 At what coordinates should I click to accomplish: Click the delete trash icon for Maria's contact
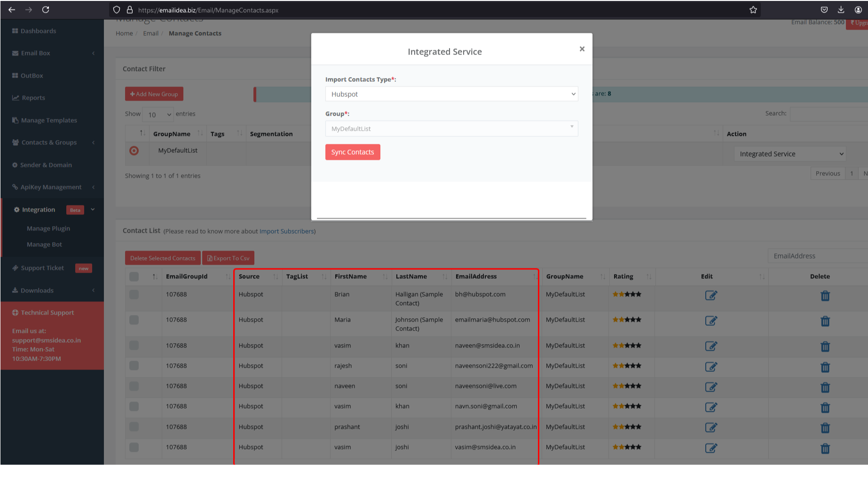coord(825,322)
